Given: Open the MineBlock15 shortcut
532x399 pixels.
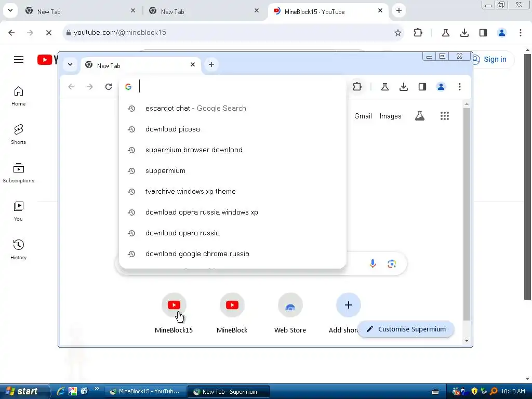Looking at the screenshot, I should click(174, 313).
